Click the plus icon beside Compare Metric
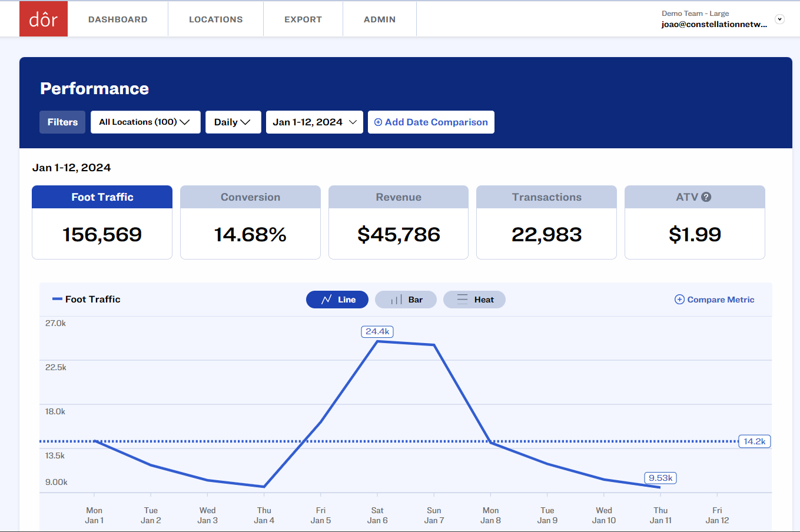This screenshot has width=800, height=532. [679, 300]
